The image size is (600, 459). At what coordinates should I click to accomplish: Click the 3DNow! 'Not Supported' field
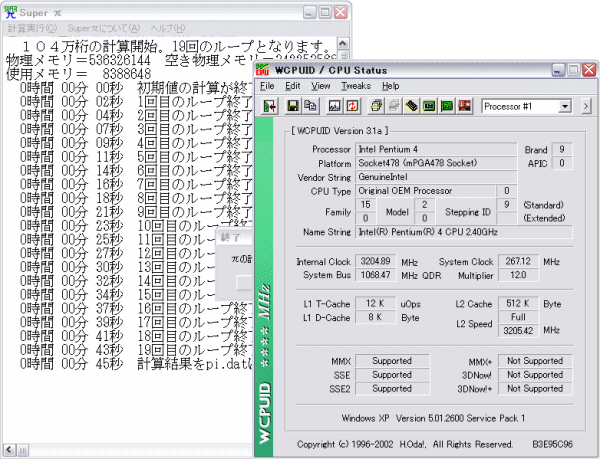pyautogui.click(x=535, y=375)
